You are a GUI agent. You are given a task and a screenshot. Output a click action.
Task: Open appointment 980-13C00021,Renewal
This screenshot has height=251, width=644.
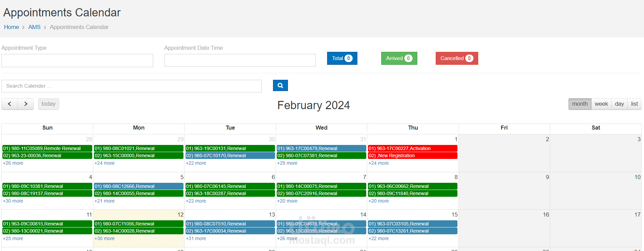click(x=47, y=231)
